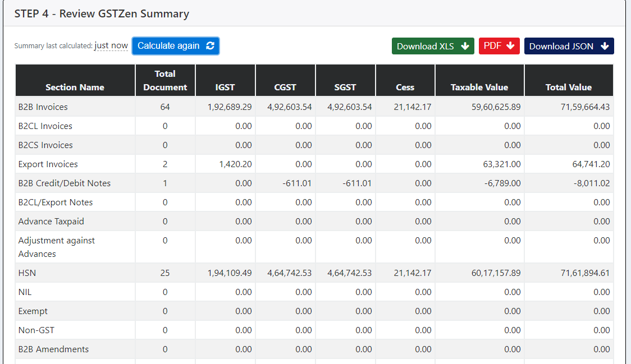Click the 'just now' timestamp text
Screen dimensions: 631x364
[x=111, y=46]
